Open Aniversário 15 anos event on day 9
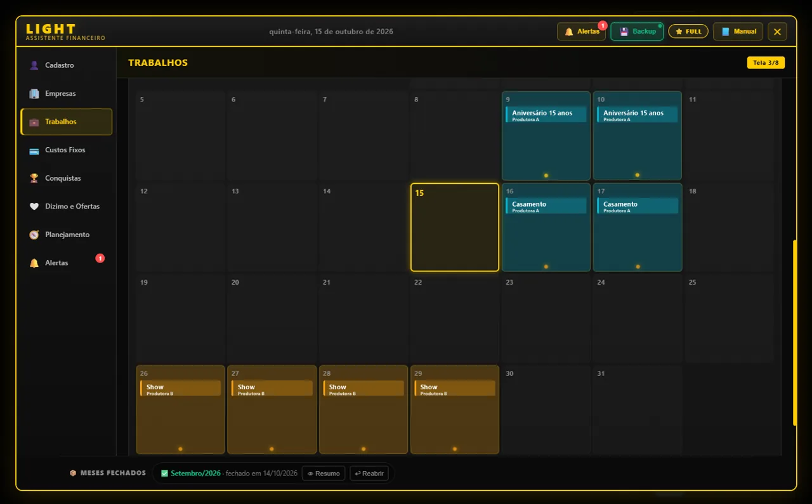This screenshot has width=812, height=504. point(546,115)
